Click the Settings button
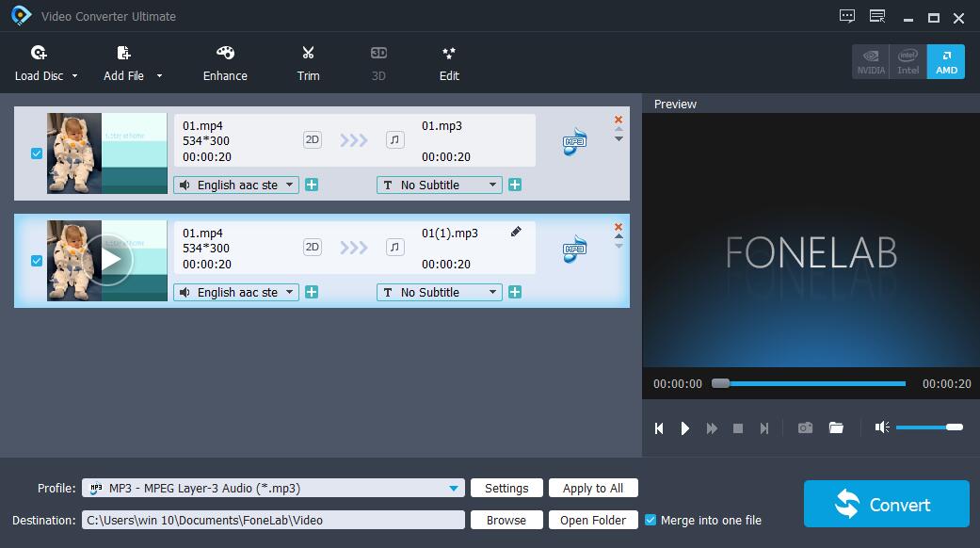This screenshot has width=980, height=548. point(506,488)
